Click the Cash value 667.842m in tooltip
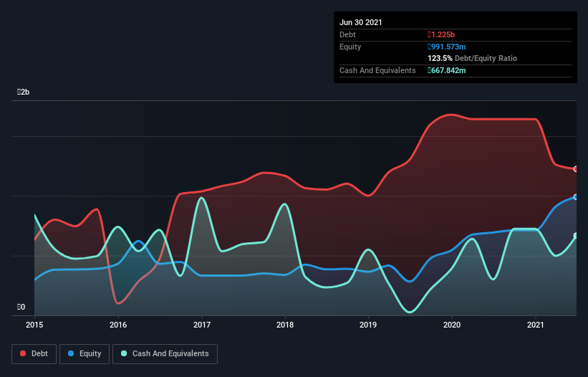588x377 pixels. tap(447, 70)
